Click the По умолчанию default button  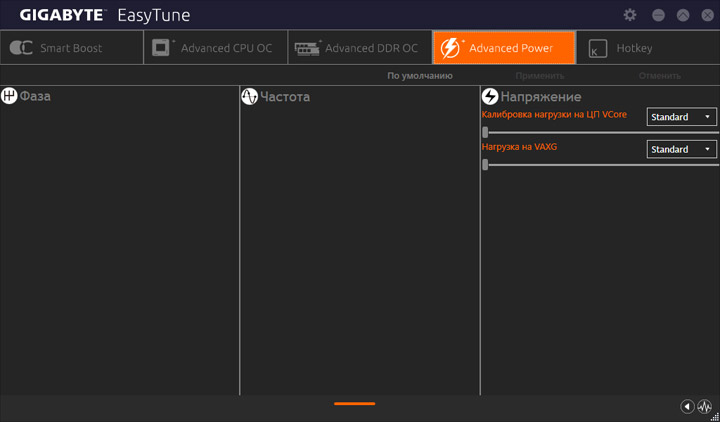(x=420, y=76)
